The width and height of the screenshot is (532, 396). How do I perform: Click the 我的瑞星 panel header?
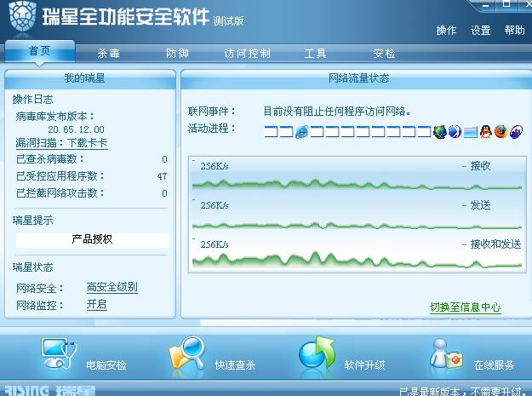pyautogui.click(x=90, y=78)
